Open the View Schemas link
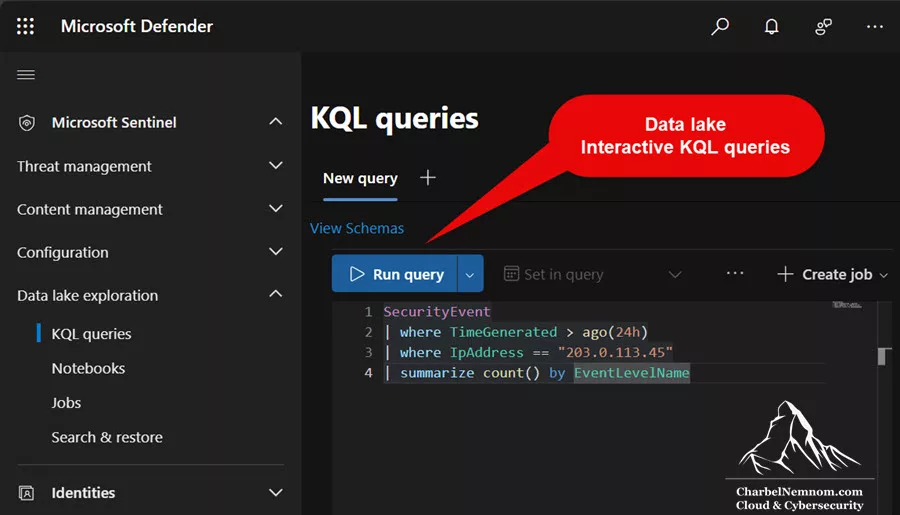 coord(357,229)
